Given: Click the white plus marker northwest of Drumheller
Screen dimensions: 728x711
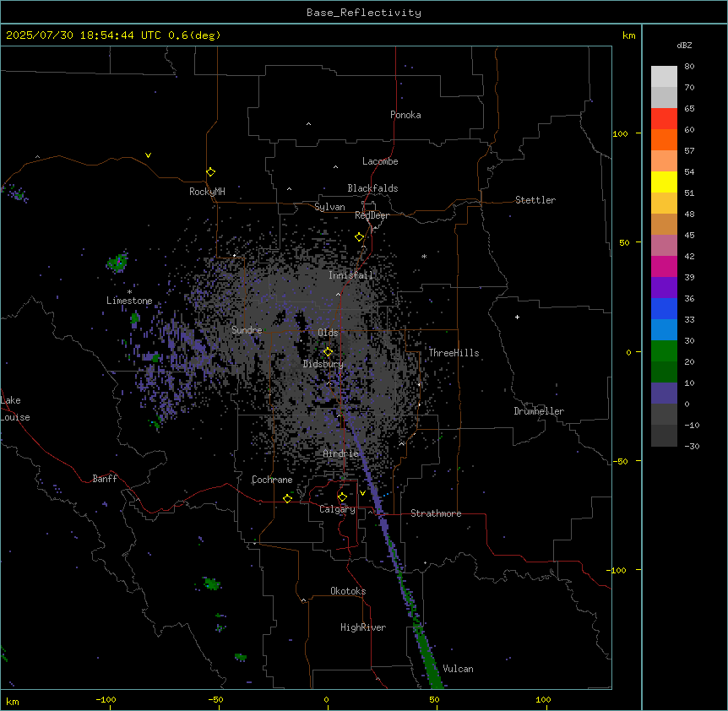Looking at the screenshot, I should pyautogui.click(x=517, y=317).
